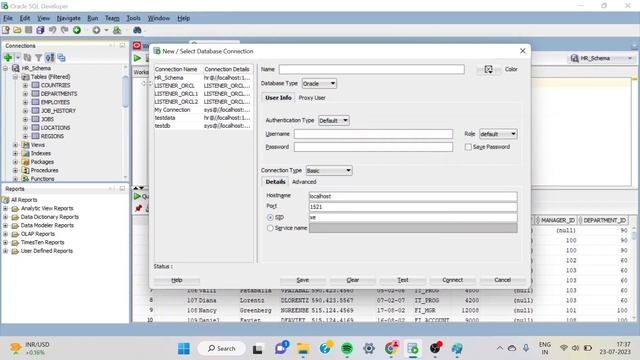Screen dimensions: 640x360
Task: Click the New file icon in main toolbar
Action: [6, 30]
